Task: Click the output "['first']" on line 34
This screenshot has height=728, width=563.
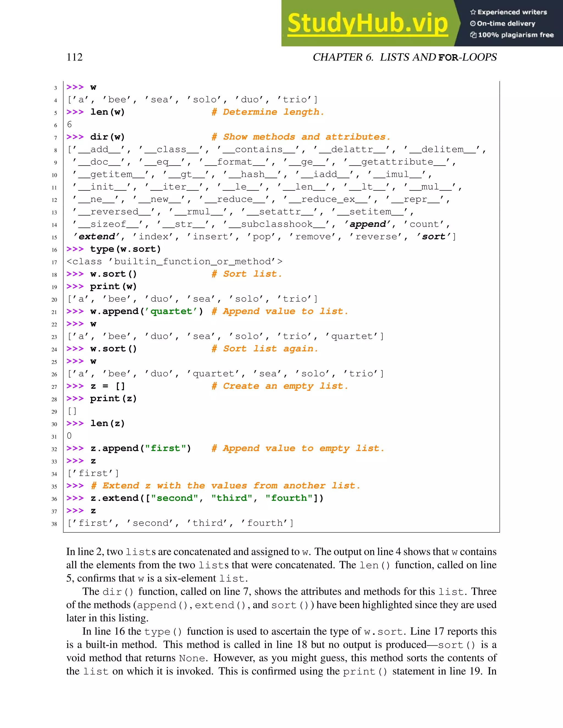Action: [x=93, y=473]
